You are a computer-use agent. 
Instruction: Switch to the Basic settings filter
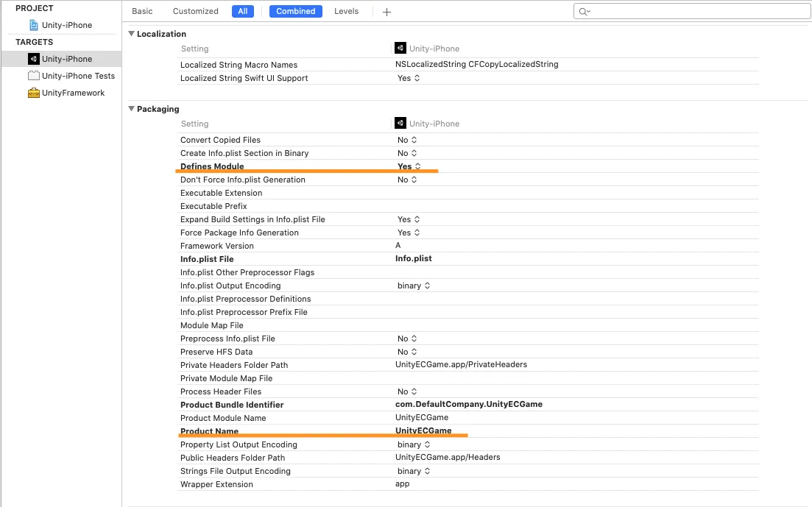(x=142, y=12)
